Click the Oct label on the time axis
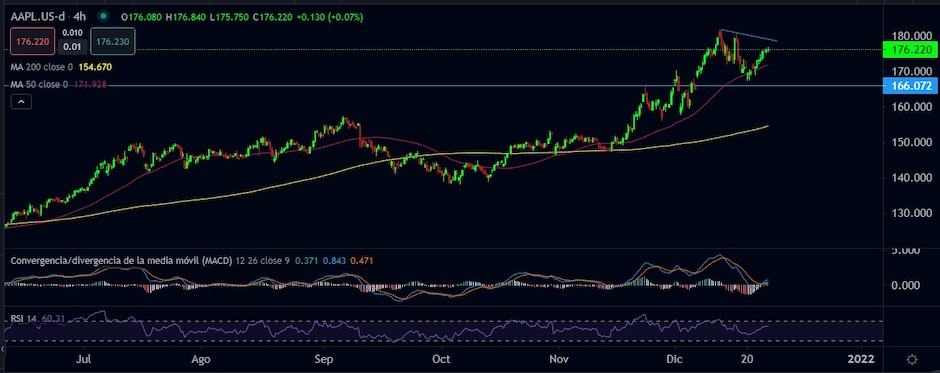This screenshot has height=373, width=940. [442, 359]
